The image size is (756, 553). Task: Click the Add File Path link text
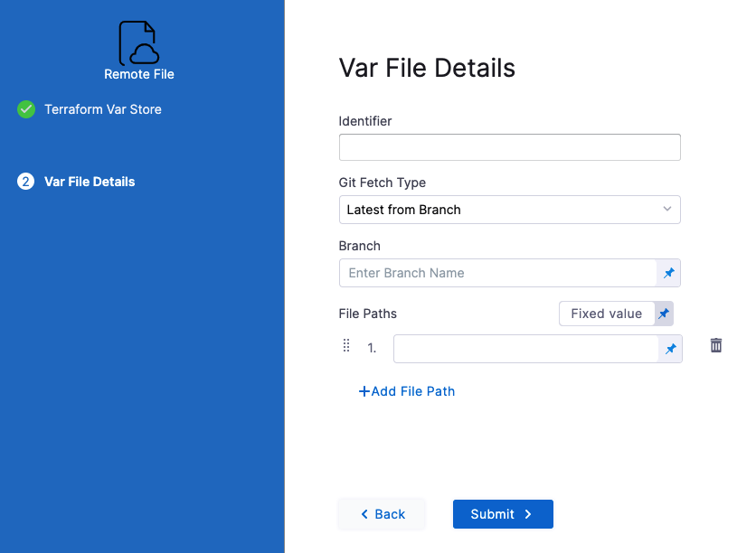(x=413, y=391)
